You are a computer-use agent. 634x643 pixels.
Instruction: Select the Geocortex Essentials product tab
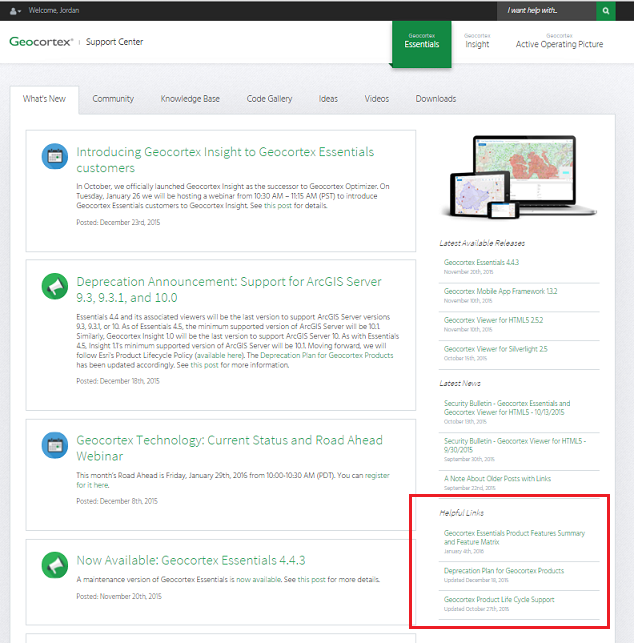click(422, 42)
